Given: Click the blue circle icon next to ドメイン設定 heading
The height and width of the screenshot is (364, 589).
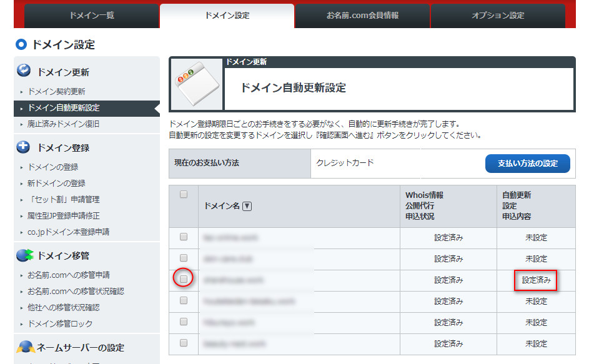Looking at the screenshot, I should pos(21,44).
